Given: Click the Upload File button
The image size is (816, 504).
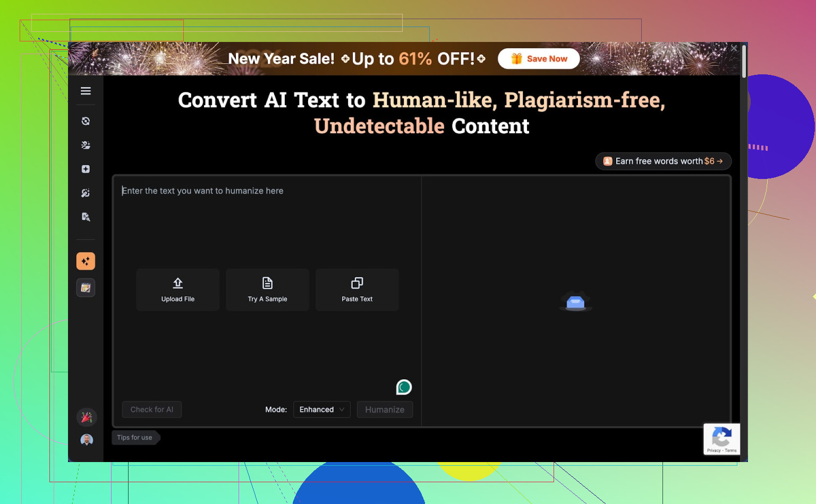Looking at the screenshot, I should [178, 289].
